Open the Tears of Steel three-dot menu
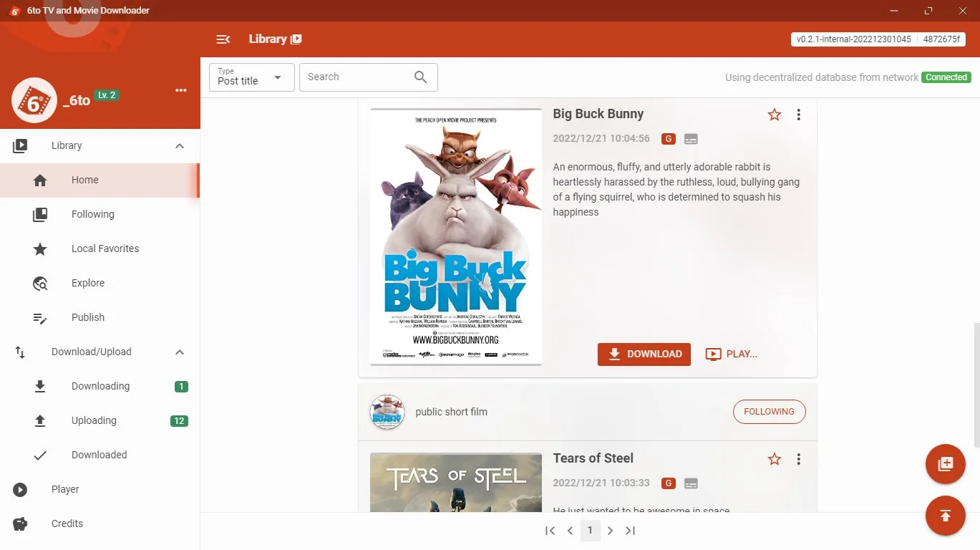The height and width of the screenshot is (550, 980). [799, 459]
